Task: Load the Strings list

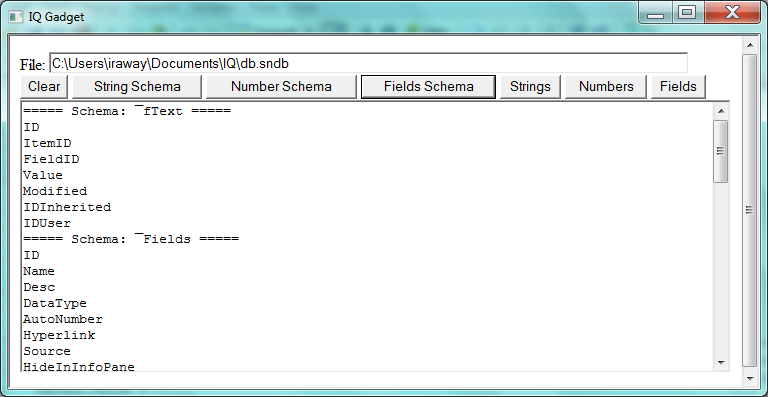Action: click(530, 87)
